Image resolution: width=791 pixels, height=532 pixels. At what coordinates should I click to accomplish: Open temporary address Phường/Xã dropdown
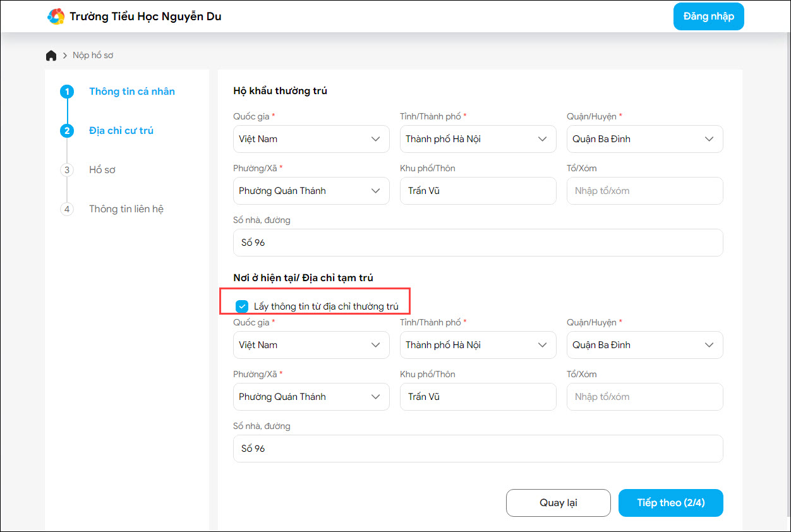coord(311,397)
